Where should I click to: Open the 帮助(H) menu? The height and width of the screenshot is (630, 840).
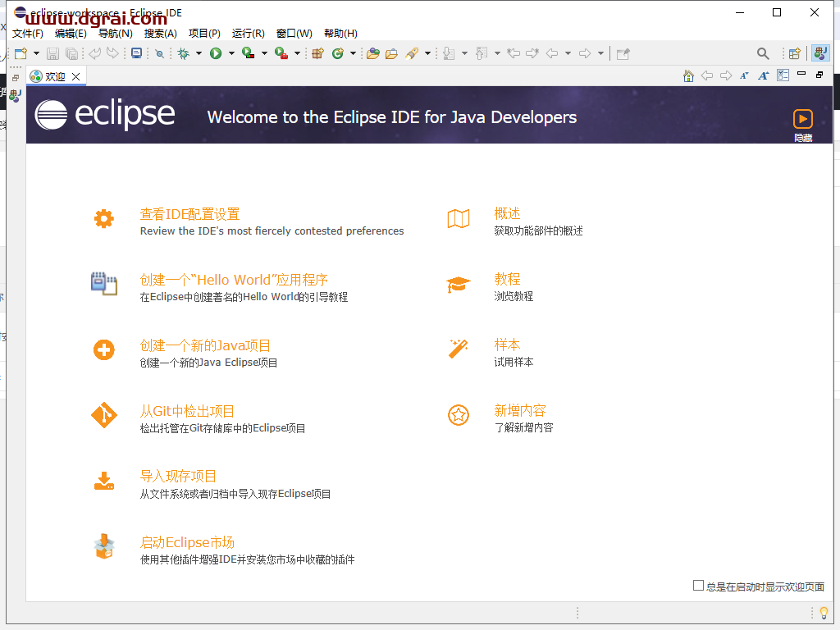(x=340, y=33)
